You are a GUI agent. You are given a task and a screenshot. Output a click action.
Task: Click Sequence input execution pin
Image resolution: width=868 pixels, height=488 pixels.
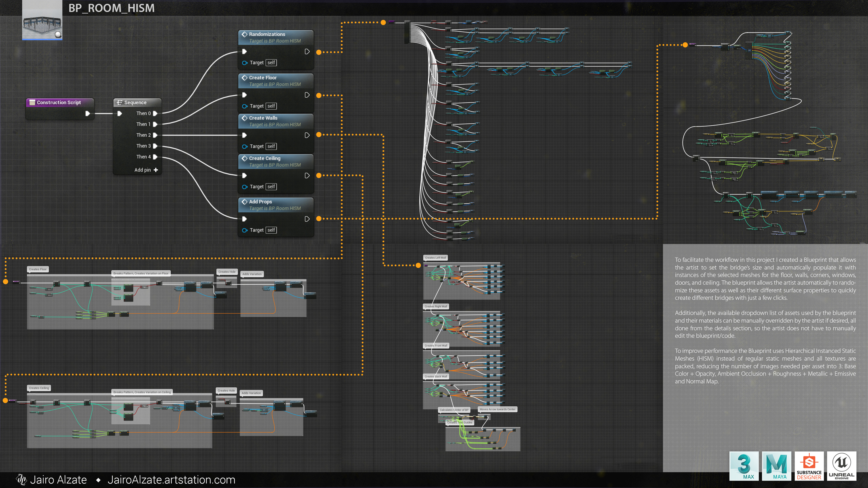click(x=119, y=113)
